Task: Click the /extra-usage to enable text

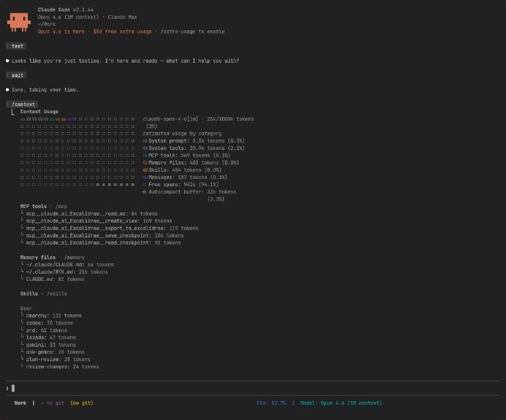Action: tap(192, 32)
